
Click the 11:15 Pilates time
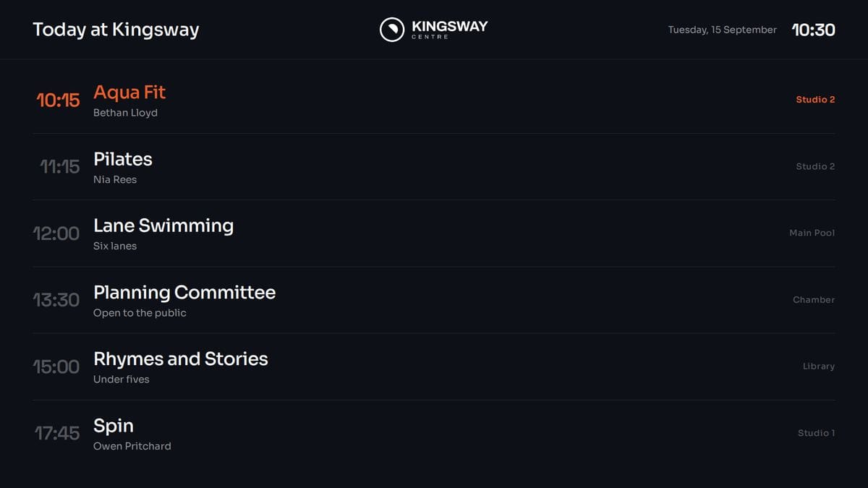pos(59,167)
